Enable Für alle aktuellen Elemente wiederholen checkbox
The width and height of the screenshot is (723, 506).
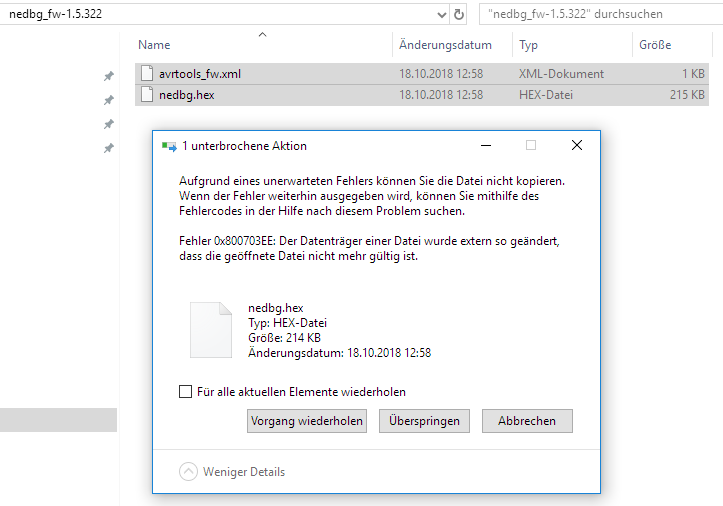185,392
